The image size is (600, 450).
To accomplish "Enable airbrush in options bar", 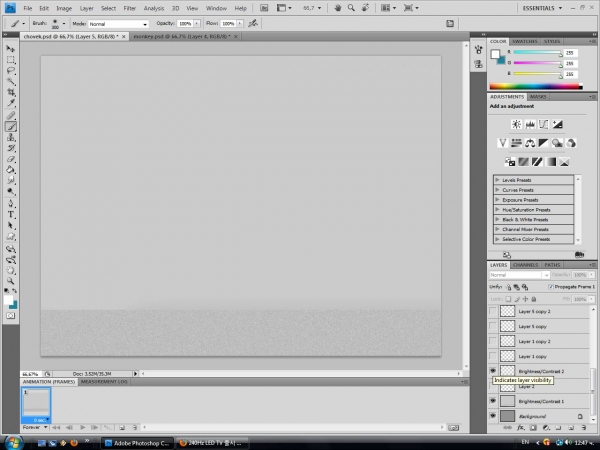I will pyautogui.click(x=253, y=24).
